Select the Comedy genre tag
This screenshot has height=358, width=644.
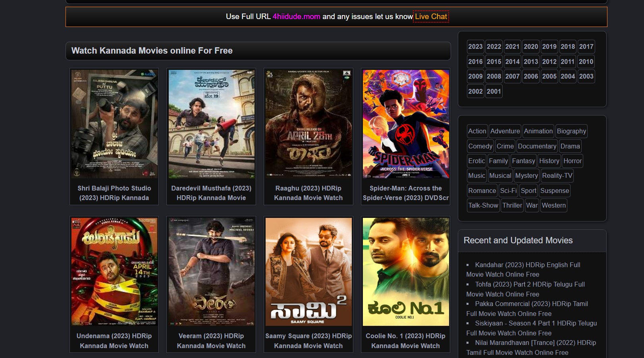[x=480, y=146]
